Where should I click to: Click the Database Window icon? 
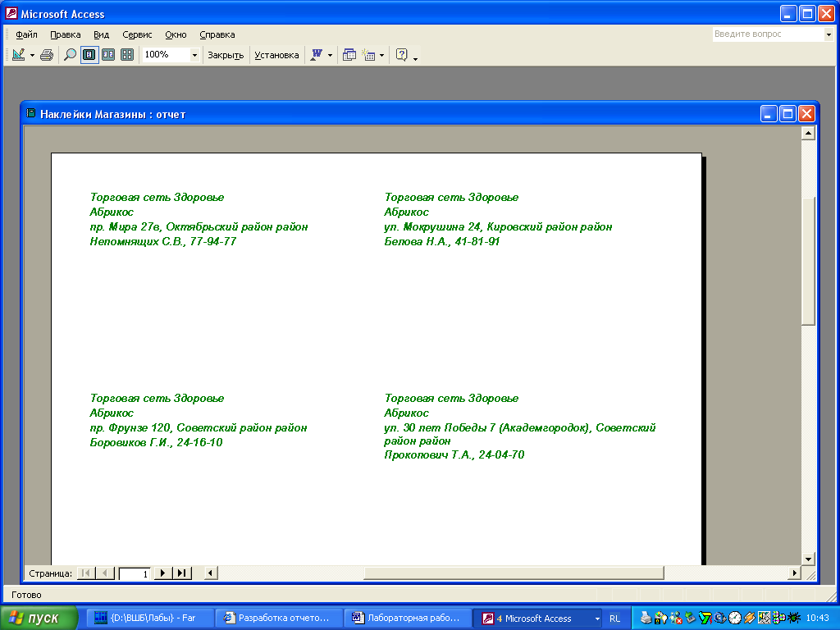pyautogui.click(x=349, y=55)
